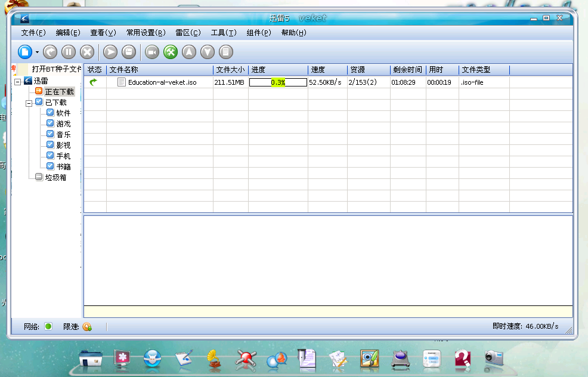Click the gray play toolbar button
The height and width of the screenshot is (377, 588).
click(110, 52)
